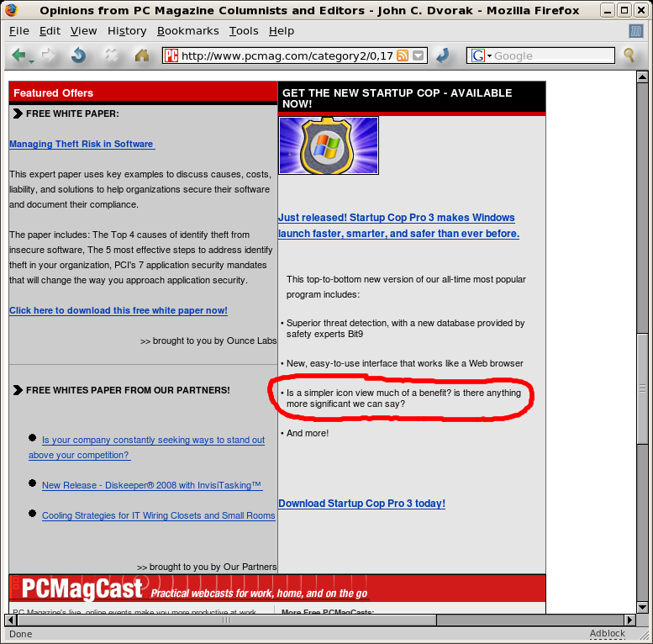This screenshot has width=653, height=644.
Task: Click the Back navigation arrow
Action: [18, 55]
